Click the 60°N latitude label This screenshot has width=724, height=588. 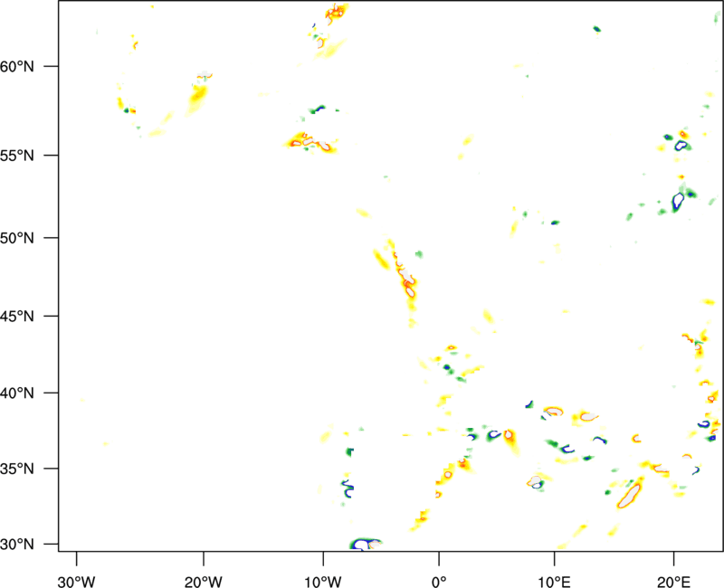coord(17,66)
